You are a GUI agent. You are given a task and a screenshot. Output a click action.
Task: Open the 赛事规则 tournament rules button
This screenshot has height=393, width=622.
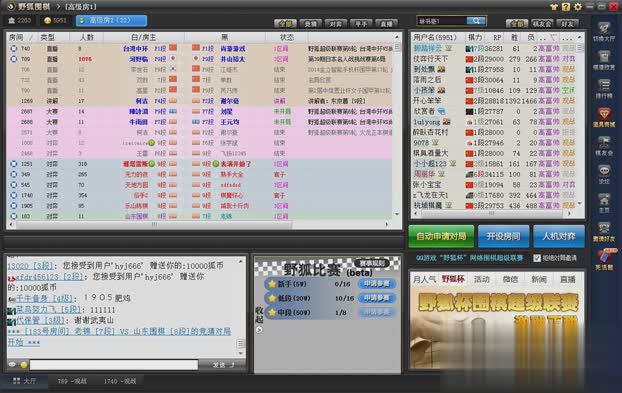pyautogui.click(x=372, y=263)
